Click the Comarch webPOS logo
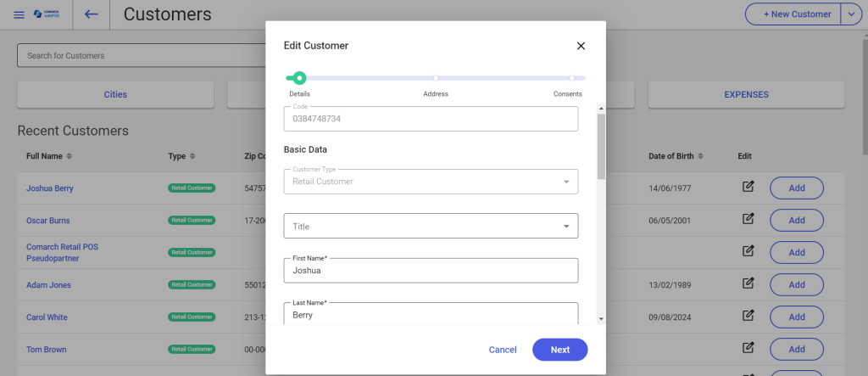868x376 pixels. coord(47,14)
